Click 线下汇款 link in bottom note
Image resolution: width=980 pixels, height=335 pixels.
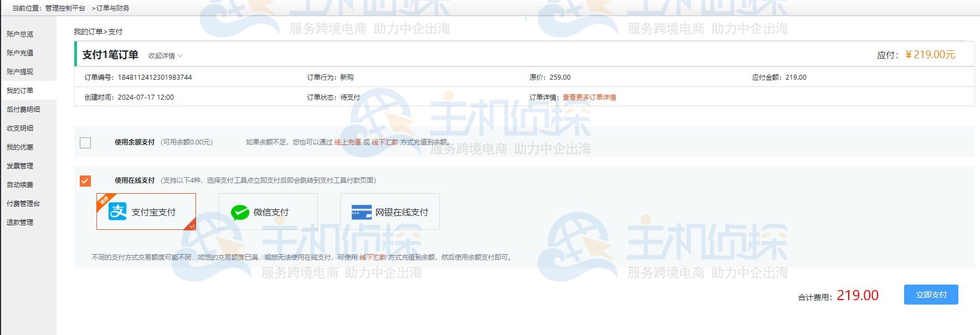point(373,257)
